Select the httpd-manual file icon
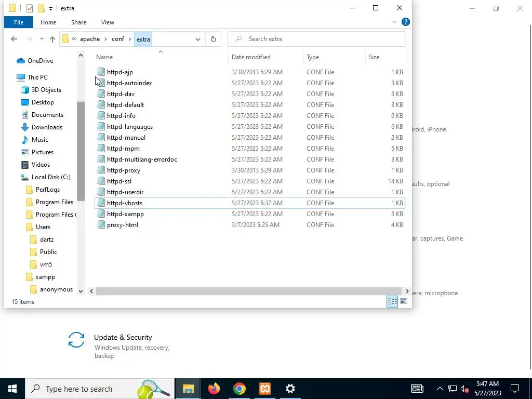The height and width of the screenshot is (399, 532). (101, 137)
